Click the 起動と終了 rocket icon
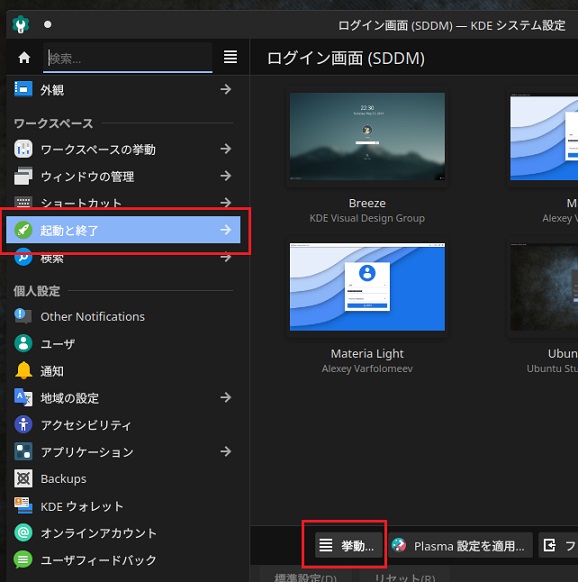Screen dimensions: 578x582 point(23,230)
